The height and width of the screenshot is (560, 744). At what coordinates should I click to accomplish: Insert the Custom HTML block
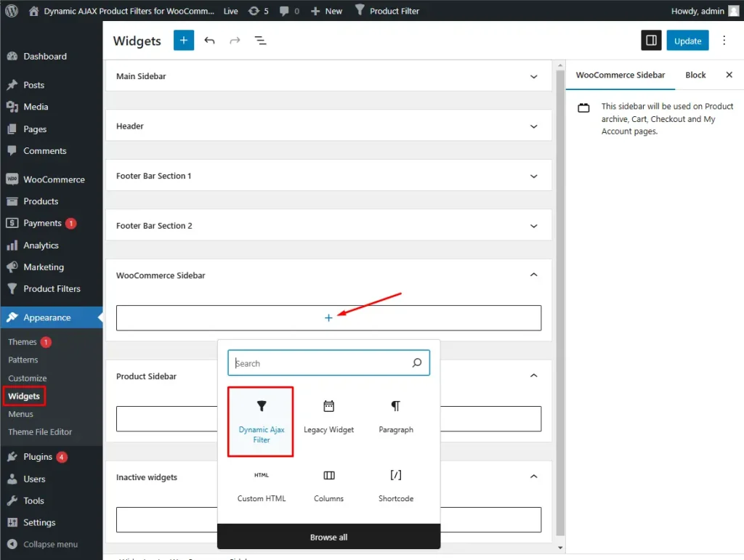[x=261, y=487]
